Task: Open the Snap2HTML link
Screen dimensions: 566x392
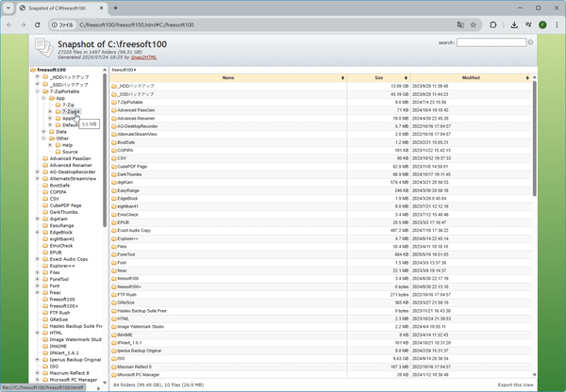Action: pos(143,57)
